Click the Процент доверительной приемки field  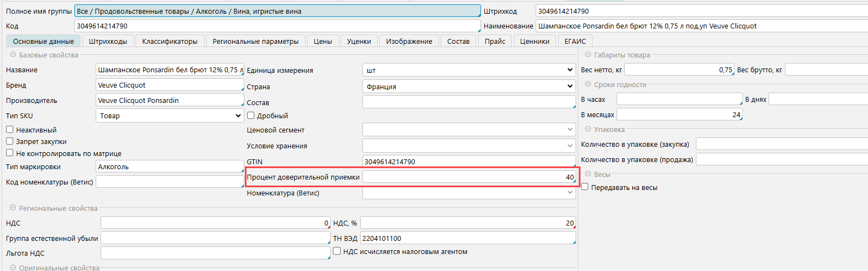tap(468, 177)
